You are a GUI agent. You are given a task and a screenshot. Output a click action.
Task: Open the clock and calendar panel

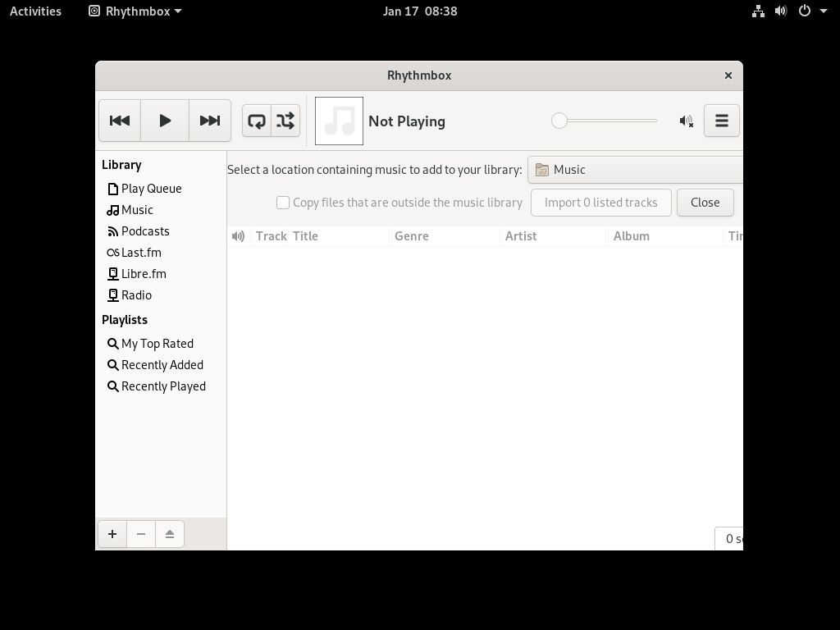(x=420, y=11)
